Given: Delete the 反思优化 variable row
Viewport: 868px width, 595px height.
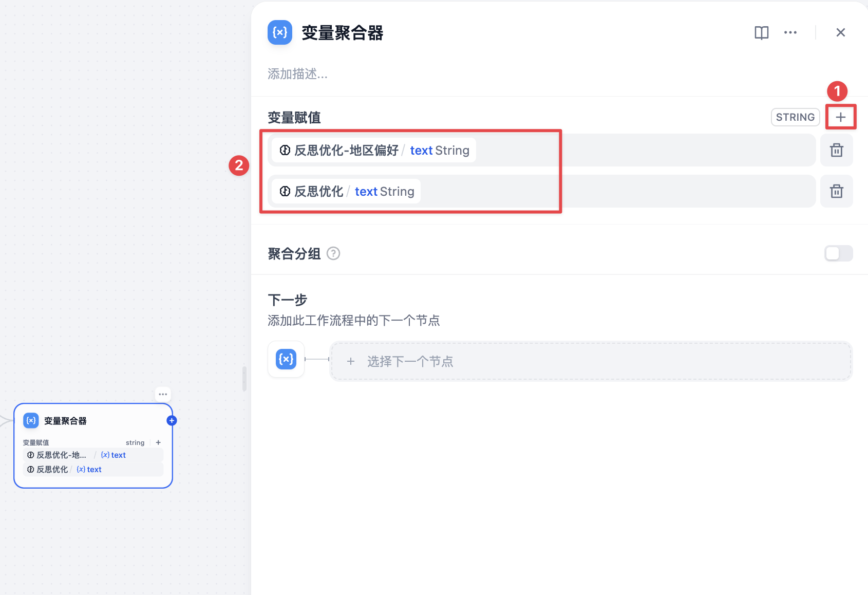Looking at the screenshot, I should point(836,191).
